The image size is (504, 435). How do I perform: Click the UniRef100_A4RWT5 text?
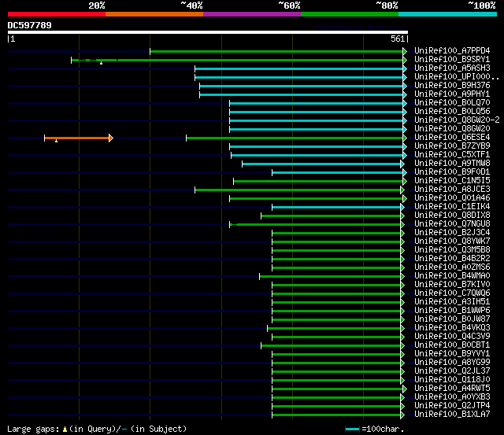tap(452, 389)
